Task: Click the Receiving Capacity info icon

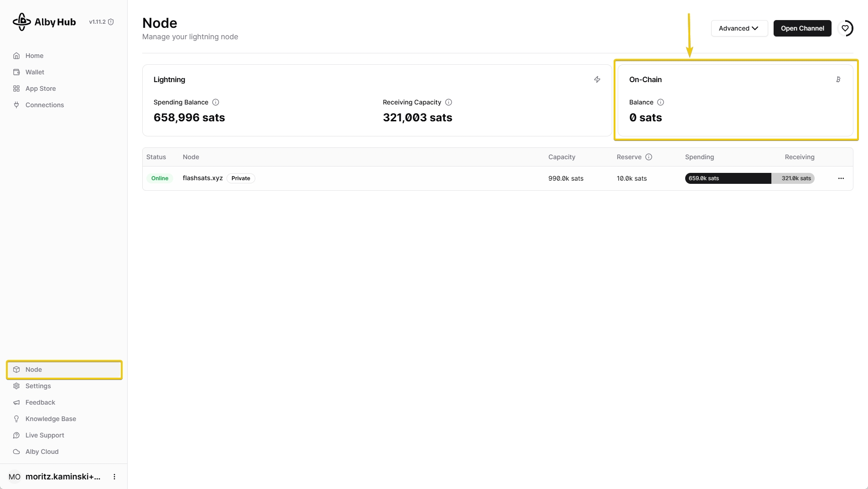Action: [x=449, y=102]
